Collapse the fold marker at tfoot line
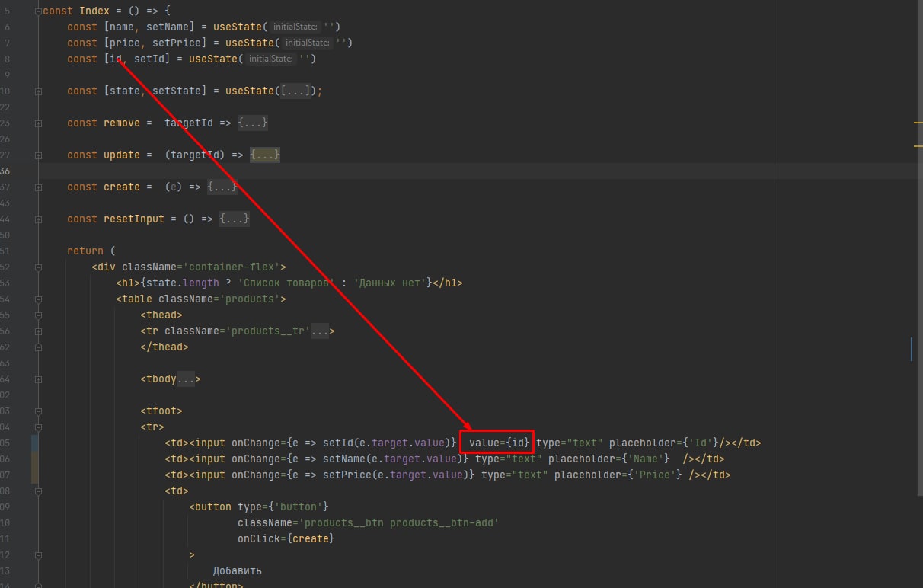 pos(38,411)
